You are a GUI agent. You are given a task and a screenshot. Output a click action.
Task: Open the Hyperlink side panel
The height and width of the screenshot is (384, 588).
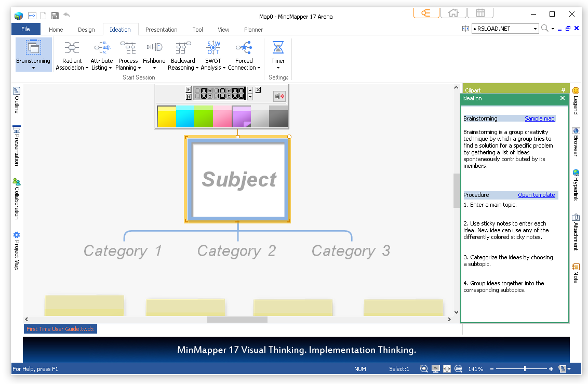click(576, 185)
